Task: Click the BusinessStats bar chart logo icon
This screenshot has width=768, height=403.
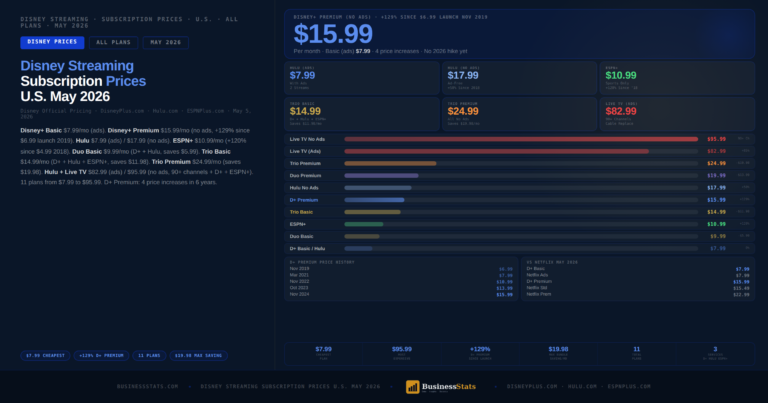Action: click(412, 387)
